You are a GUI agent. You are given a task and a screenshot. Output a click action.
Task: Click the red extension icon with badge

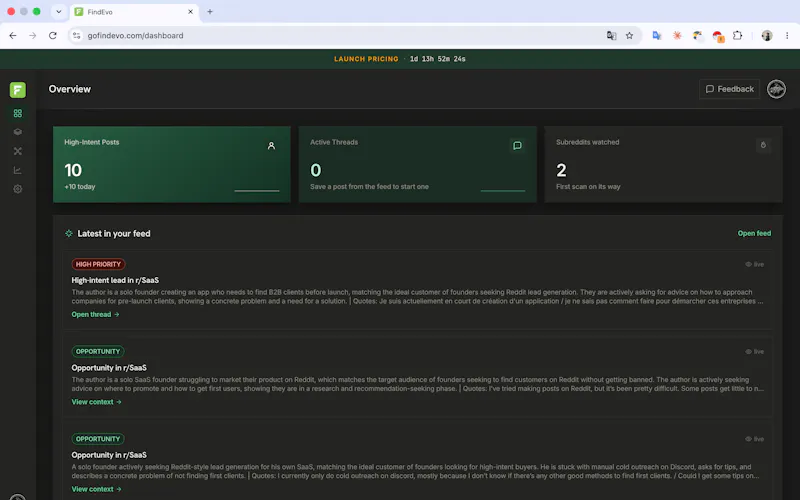[718, 36]
